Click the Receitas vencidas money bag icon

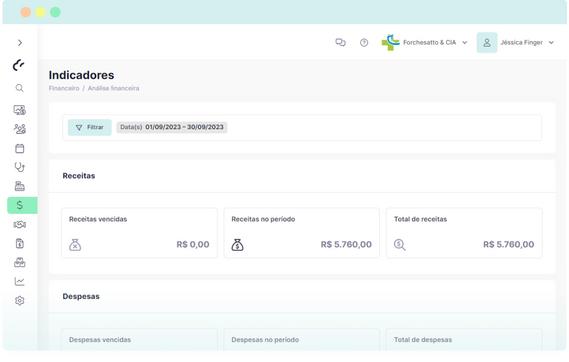click(x=75, y=245)
